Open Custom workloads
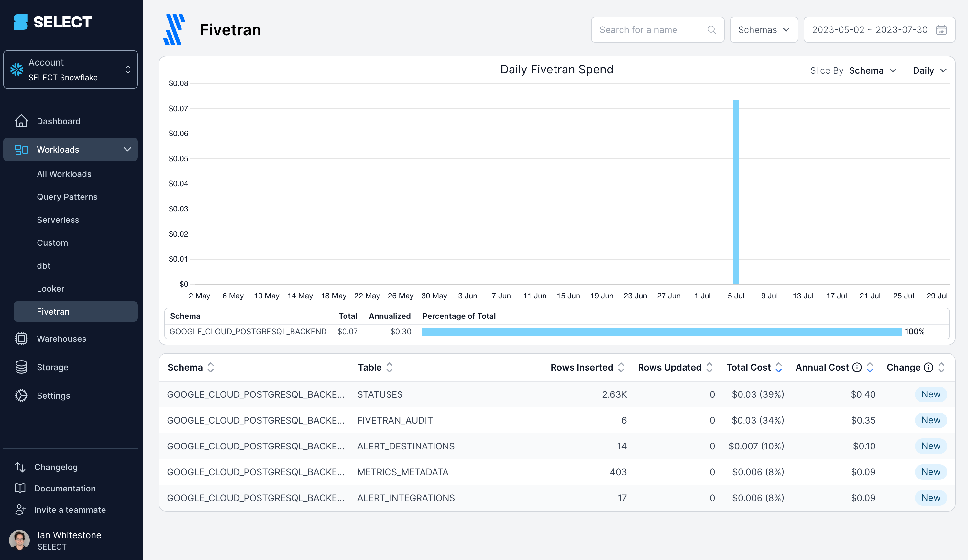This screenshot has height=560, width=968. [52, 243]
